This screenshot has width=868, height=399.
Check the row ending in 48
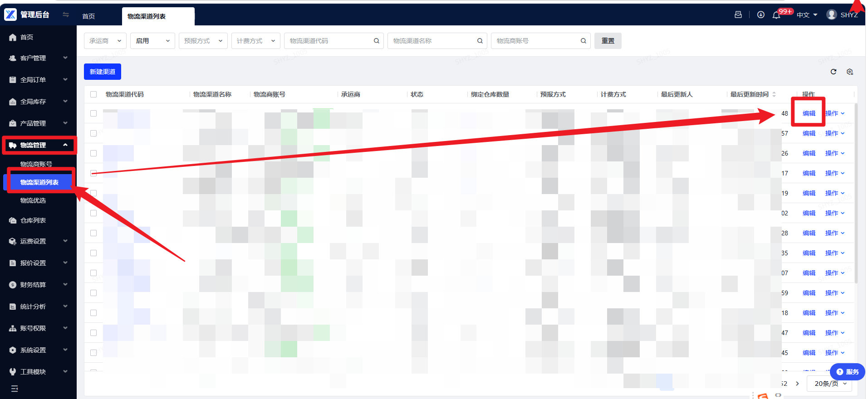point(93,113)
